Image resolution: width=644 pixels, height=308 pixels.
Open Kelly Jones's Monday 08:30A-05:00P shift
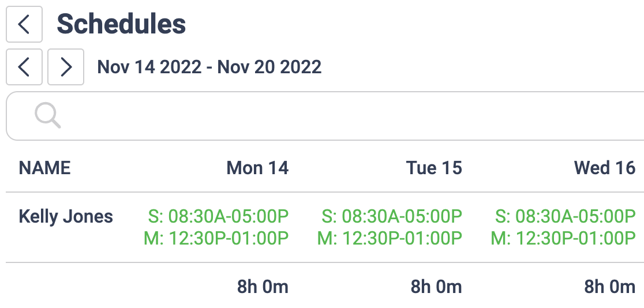pyautogui.click(x=218, y=217)
